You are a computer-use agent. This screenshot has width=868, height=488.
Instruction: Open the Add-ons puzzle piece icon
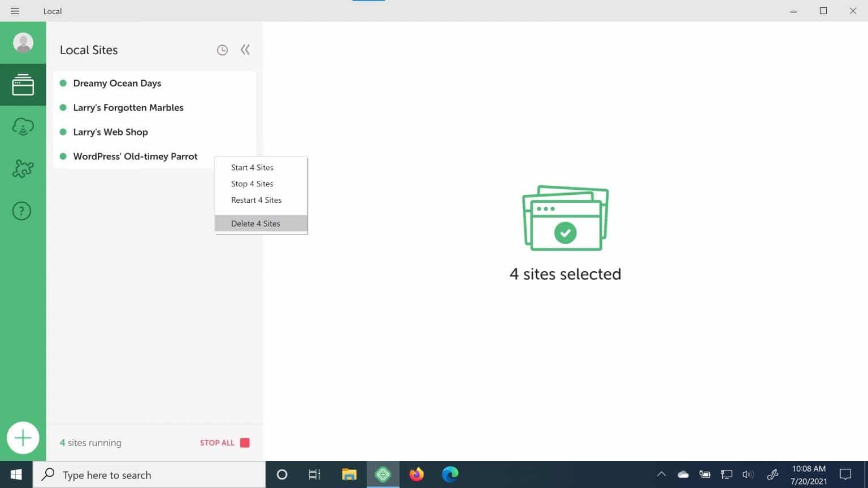coord(23,169)
